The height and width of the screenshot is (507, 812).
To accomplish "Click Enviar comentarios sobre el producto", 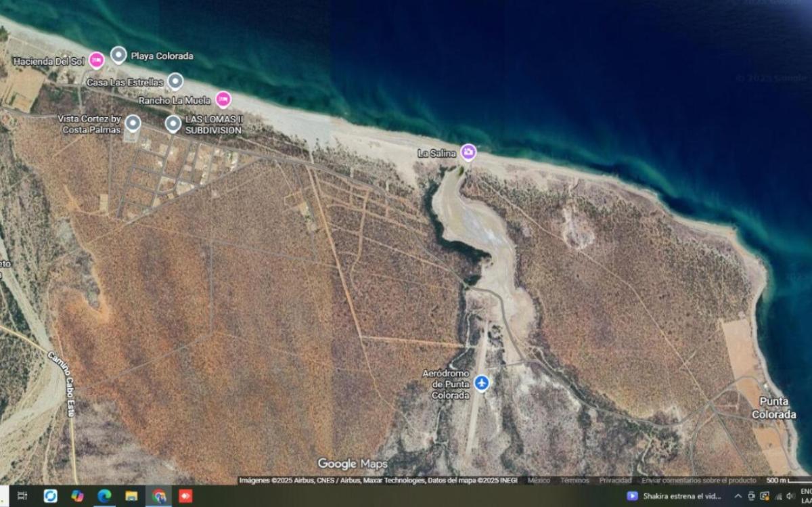I will coord(698,480).
